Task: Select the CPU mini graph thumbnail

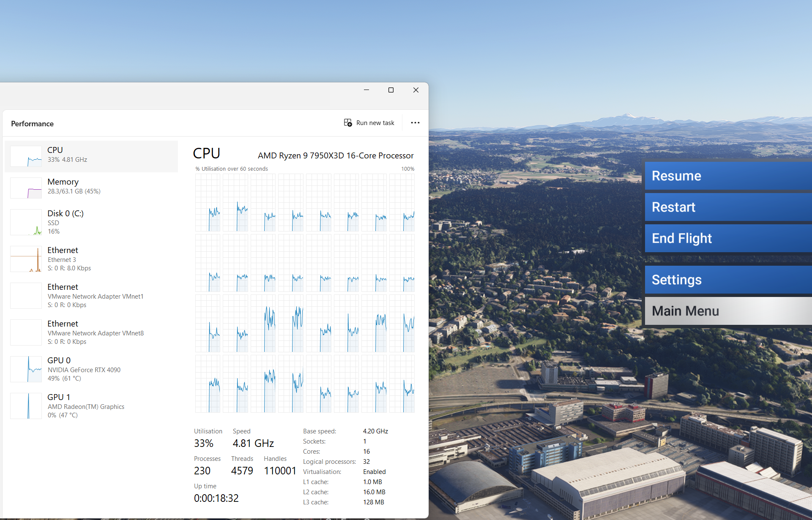Action: [x=26, y=156]
